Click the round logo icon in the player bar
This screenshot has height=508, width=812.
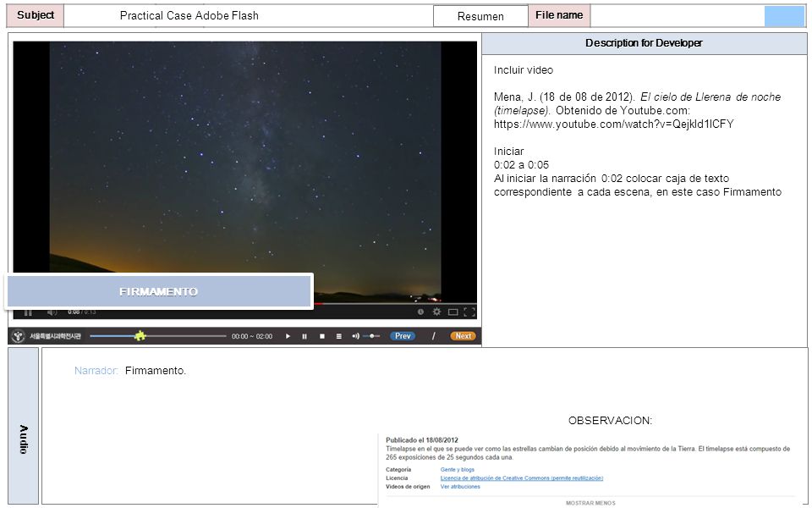coord(19,336)
